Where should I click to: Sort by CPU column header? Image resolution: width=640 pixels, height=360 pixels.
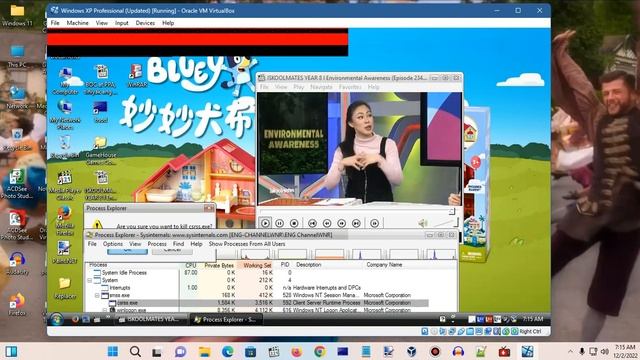point(191,265)
